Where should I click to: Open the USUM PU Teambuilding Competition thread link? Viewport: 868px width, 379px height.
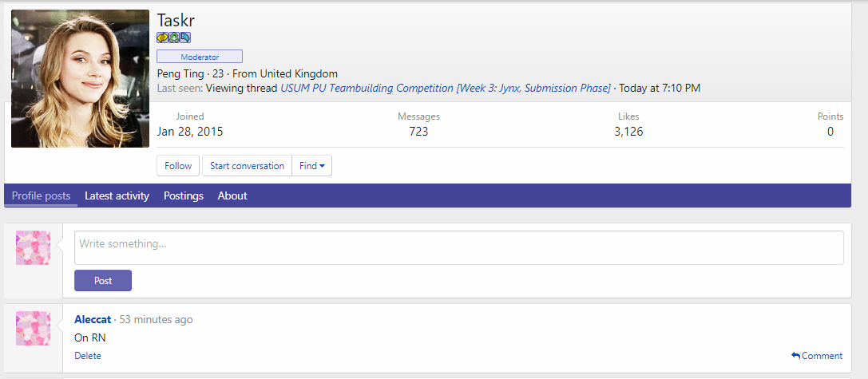click(x=446, y=88)
